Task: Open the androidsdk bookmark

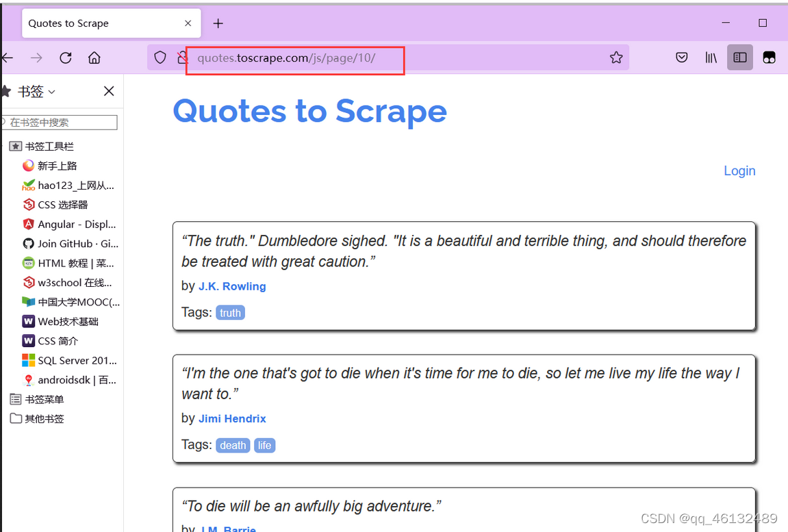Action: click(x=69, y=380)
